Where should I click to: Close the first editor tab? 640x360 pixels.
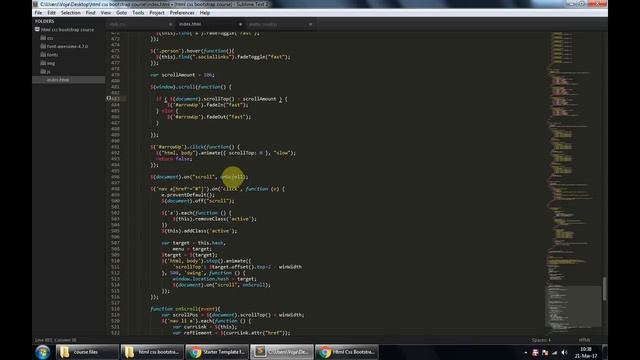tap(170, 24)
